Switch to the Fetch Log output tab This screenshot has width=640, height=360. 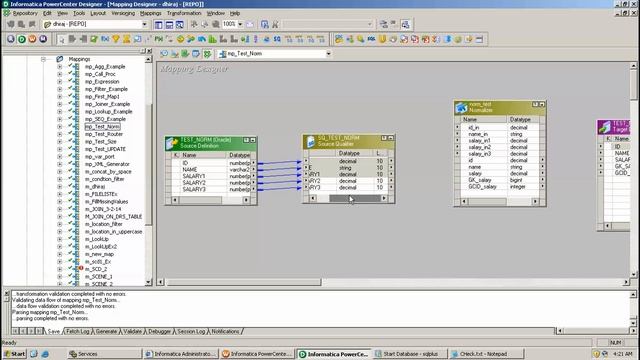[x=78, y=331]
